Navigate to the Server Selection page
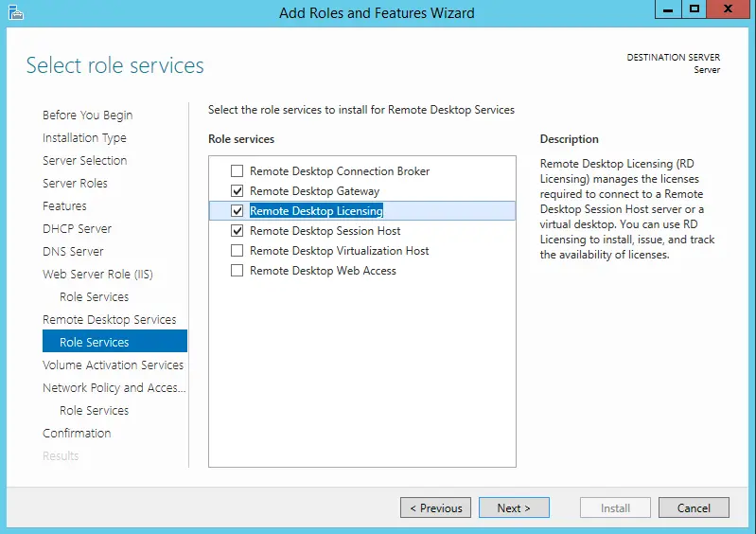 (84, 161)
